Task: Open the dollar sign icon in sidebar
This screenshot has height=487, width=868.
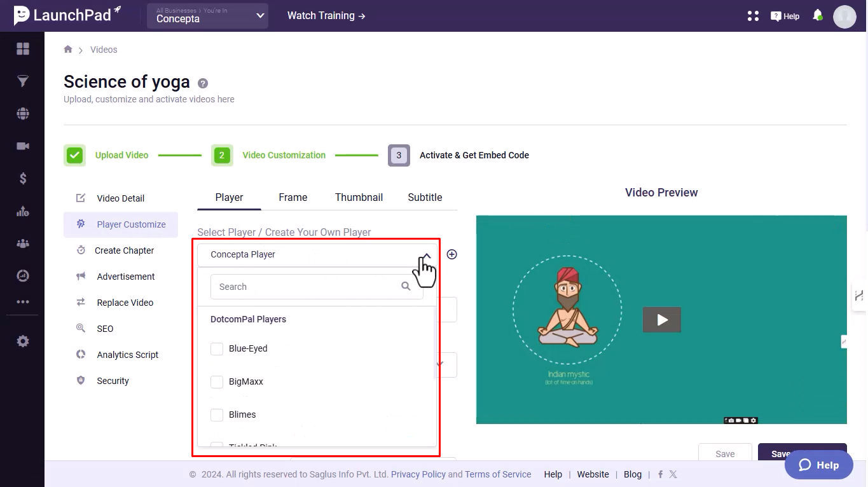Action: click(x=23, y=179)
